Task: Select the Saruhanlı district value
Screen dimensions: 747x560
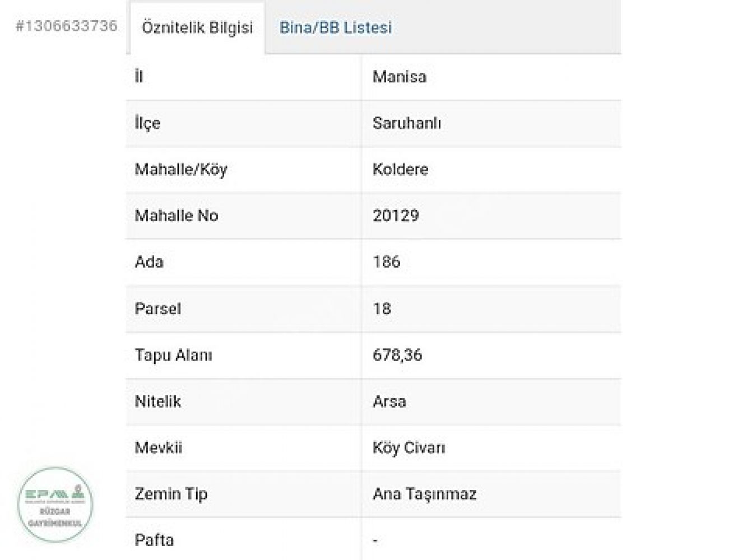Action: pos(406,123)
